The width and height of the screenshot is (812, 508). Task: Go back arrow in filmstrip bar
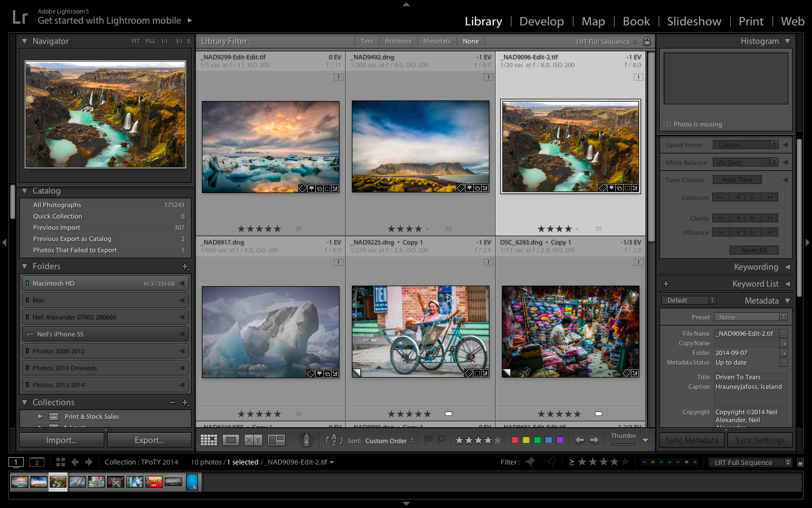75,462
